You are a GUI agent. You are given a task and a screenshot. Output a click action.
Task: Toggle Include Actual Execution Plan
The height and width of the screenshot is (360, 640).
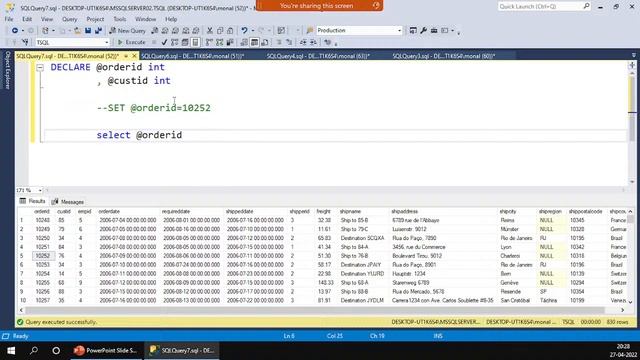click(209, 42)
